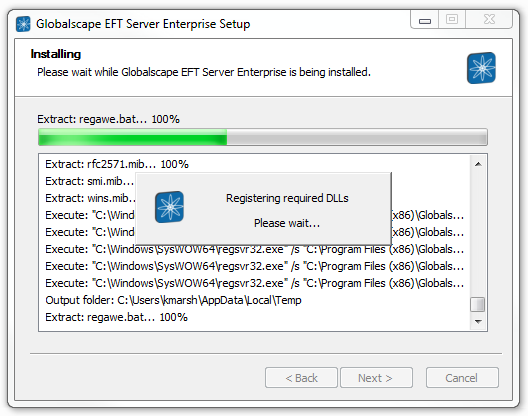Select the smi.mib extract log line

tap(90, 181)
